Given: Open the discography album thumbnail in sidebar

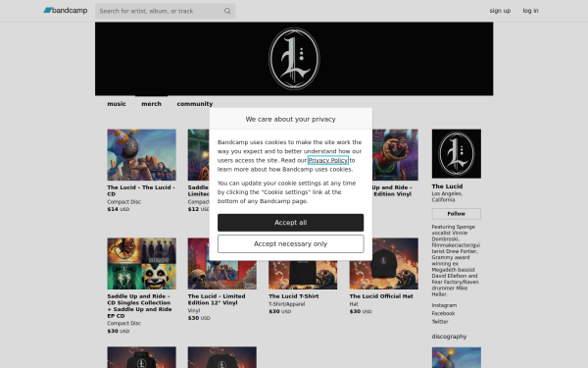Looking at the screenshot, I should [457, 357].
